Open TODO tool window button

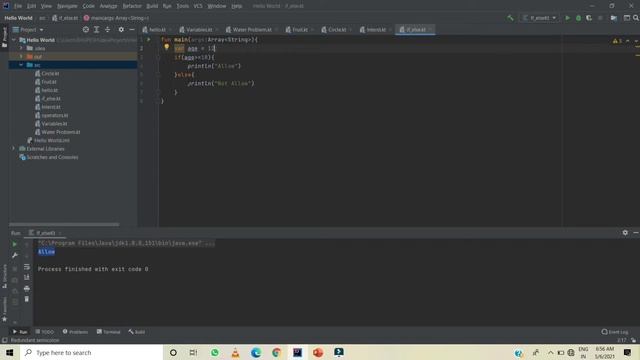pyautogui.click(x=44, y=332)
